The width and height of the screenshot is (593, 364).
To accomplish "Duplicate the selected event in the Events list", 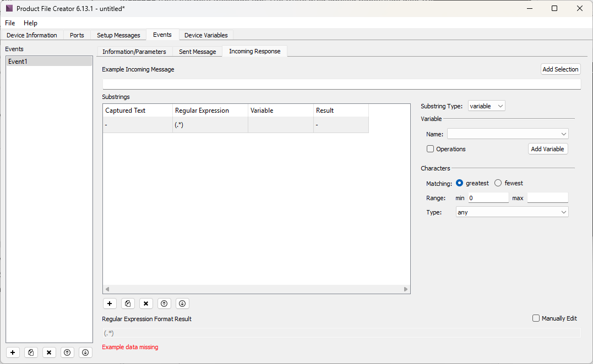I will pyautogui.click(x=31, y=352).
